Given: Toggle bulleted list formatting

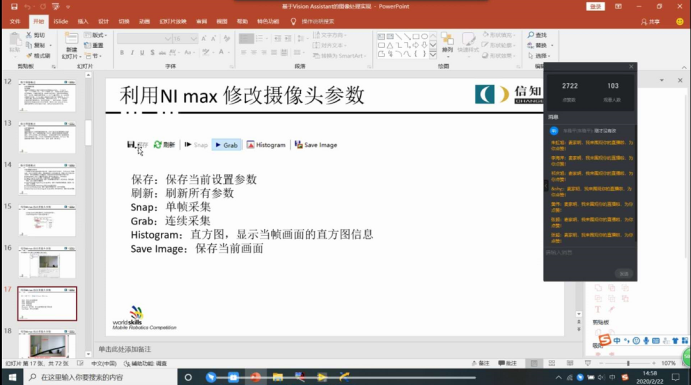Looking at the screenshot, I should (246, 39).
